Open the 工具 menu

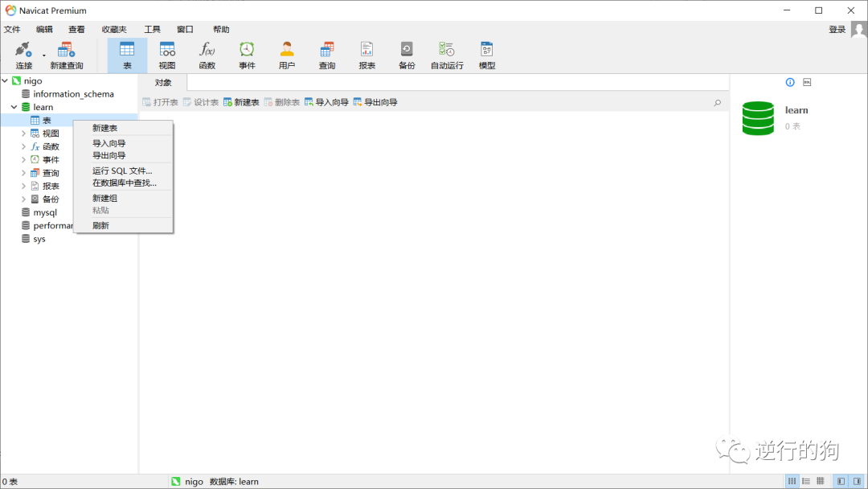tap(152, 29)
